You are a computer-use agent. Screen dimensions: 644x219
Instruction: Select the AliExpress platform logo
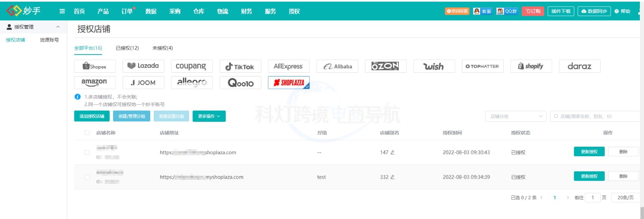tap(289, 66)
